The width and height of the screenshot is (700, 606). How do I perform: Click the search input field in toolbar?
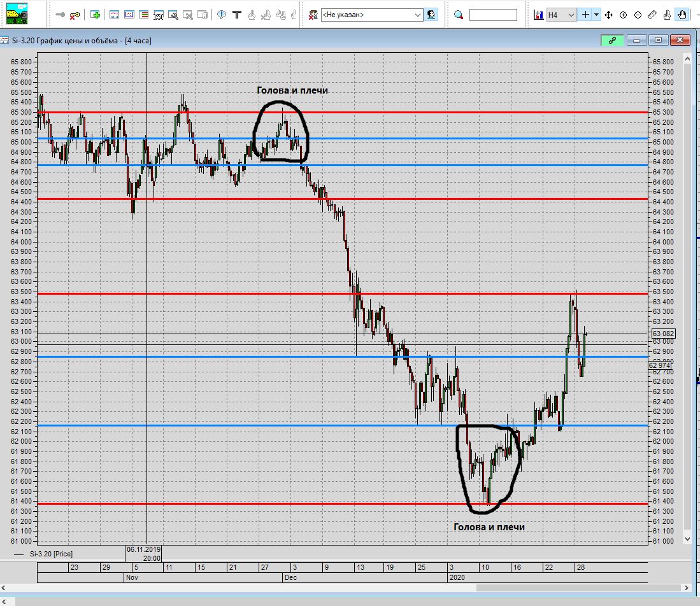tap(493, 15)
